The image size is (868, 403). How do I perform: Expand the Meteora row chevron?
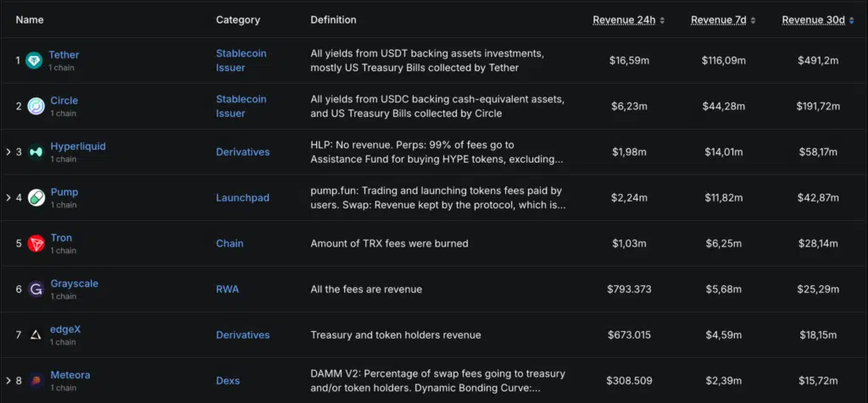point(8,381)
